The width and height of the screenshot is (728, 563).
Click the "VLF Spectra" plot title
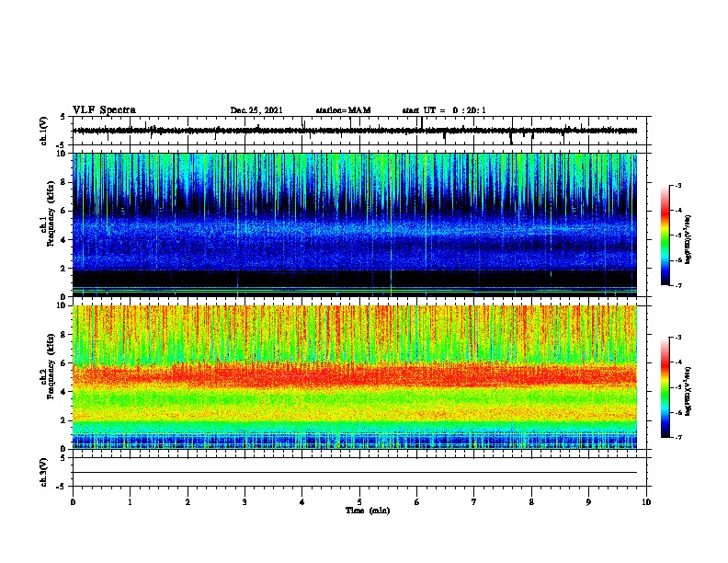[x=104, y=109]
